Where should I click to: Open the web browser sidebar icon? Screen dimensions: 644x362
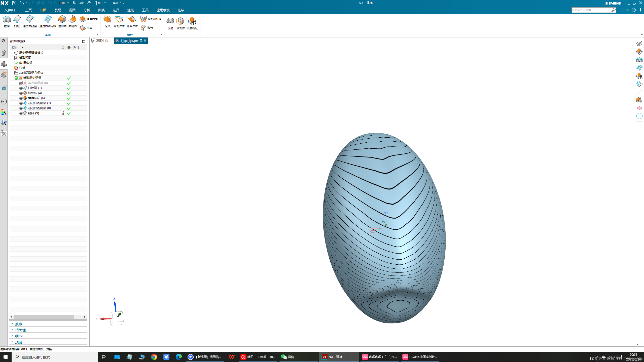pos(4,88)
